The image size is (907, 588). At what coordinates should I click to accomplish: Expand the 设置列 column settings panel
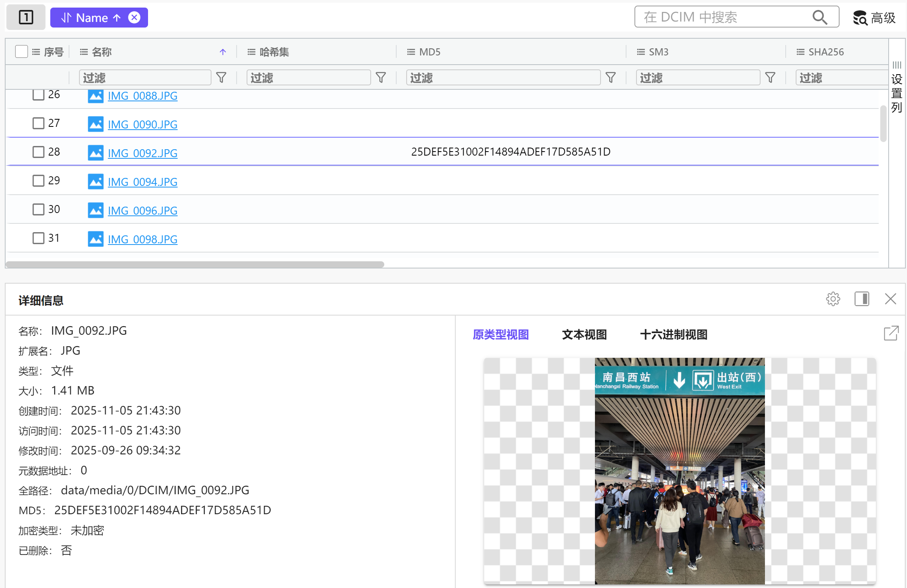897,88
